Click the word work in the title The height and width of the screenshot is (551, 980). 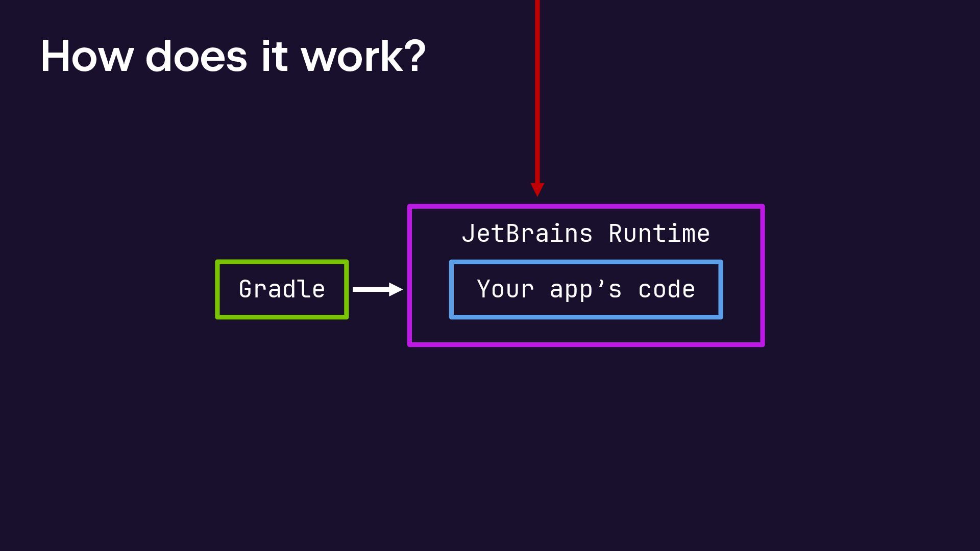point(353,56)
